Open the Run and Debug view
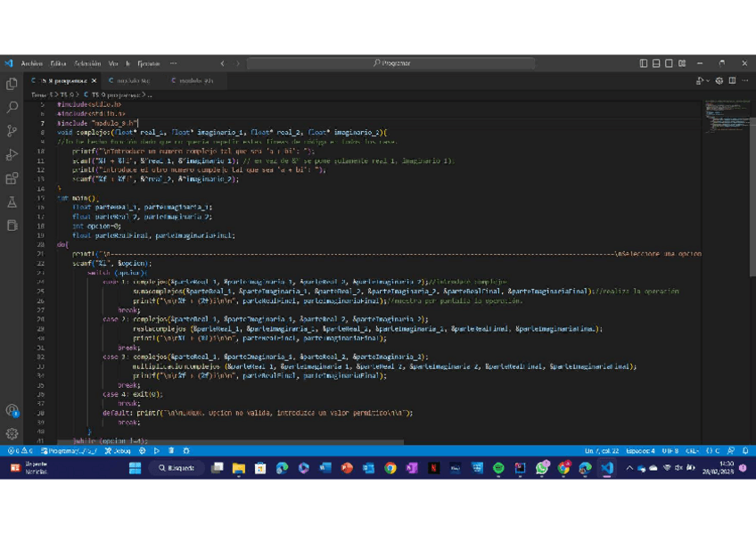The height and width of the screenshot is (534, 756). [12, 155]
